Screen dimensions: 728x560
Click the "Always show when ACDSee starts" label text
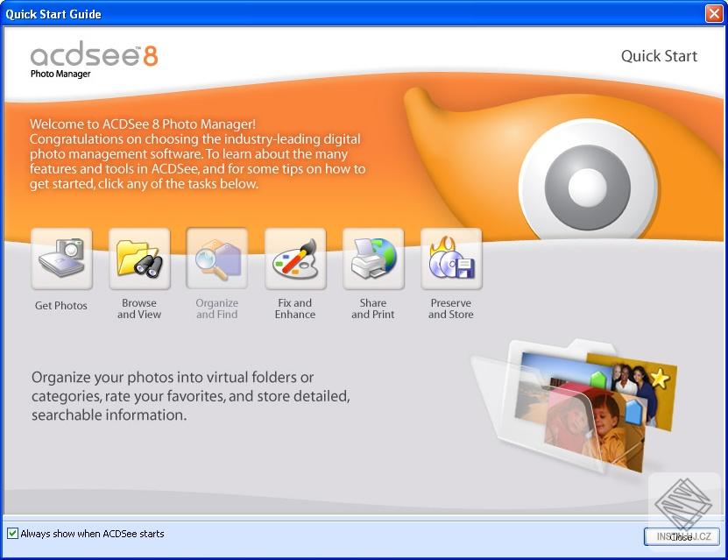point(92,534)
